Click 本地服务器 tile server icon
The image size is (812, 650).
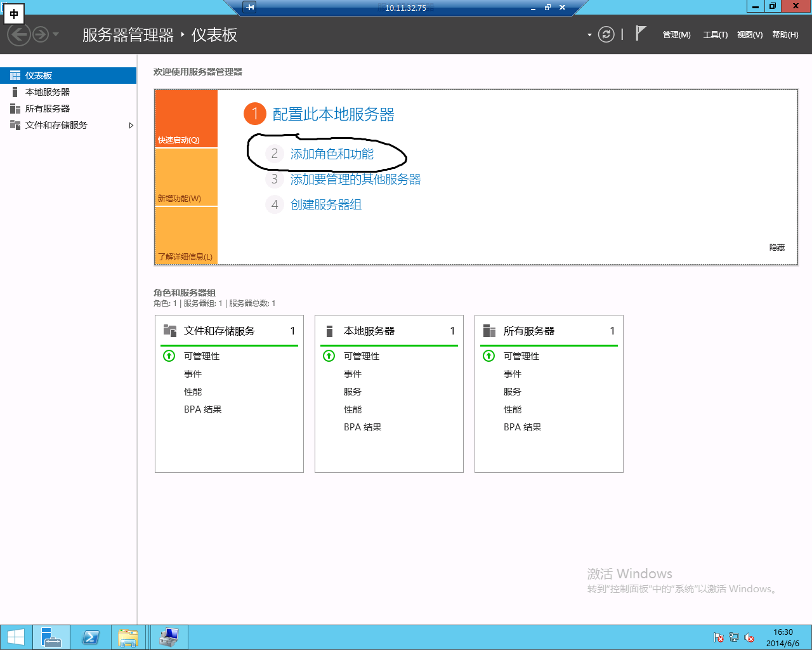click(329, 331)
